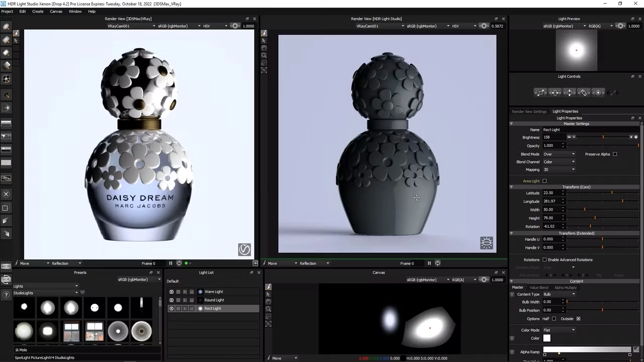Open the Project menu
Image resolution: width=644 pixels, height=362 pixels.
pos(7,11)
